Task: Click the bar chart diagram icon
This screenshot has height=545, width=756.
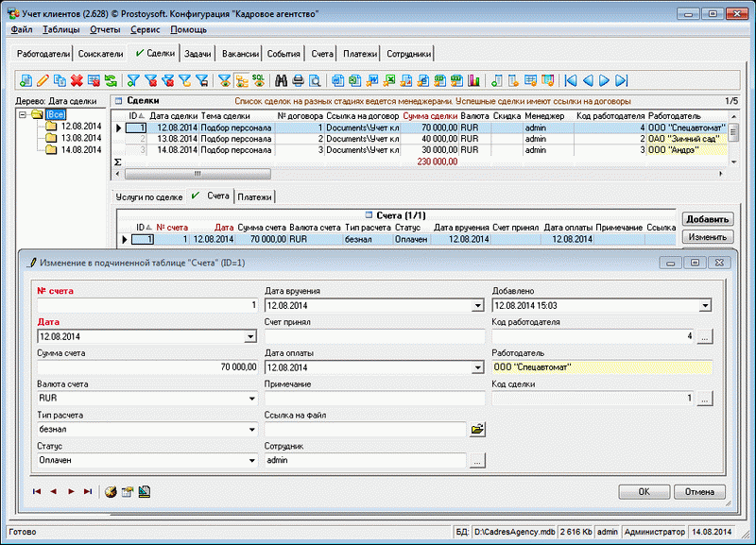Action: click(x=473, y=80)
